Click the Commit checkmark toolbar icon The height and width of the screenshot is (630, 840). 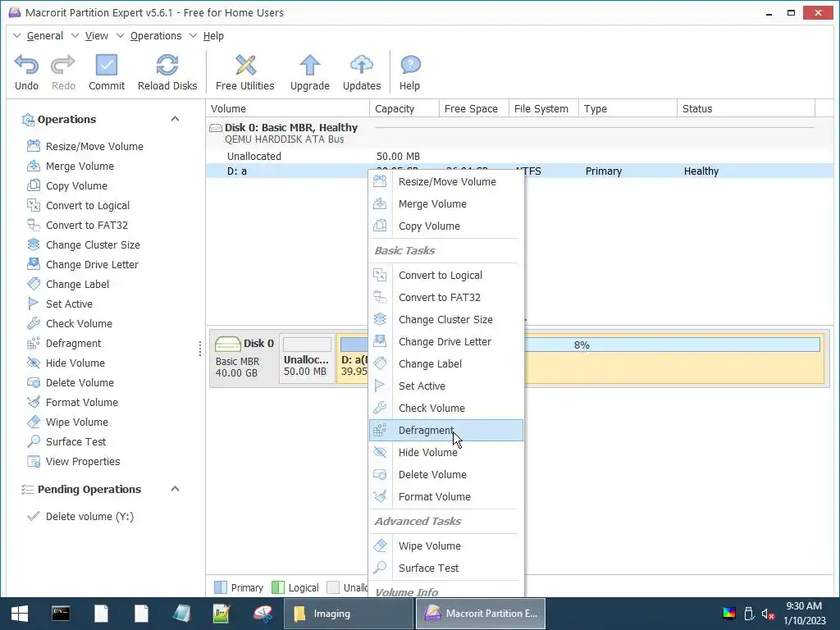click(x=106, y=66)
